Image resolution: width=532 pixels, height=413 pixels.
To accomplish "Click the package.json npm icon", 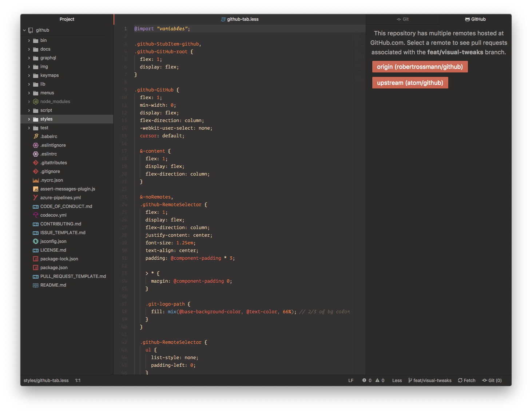I will 36,268.
